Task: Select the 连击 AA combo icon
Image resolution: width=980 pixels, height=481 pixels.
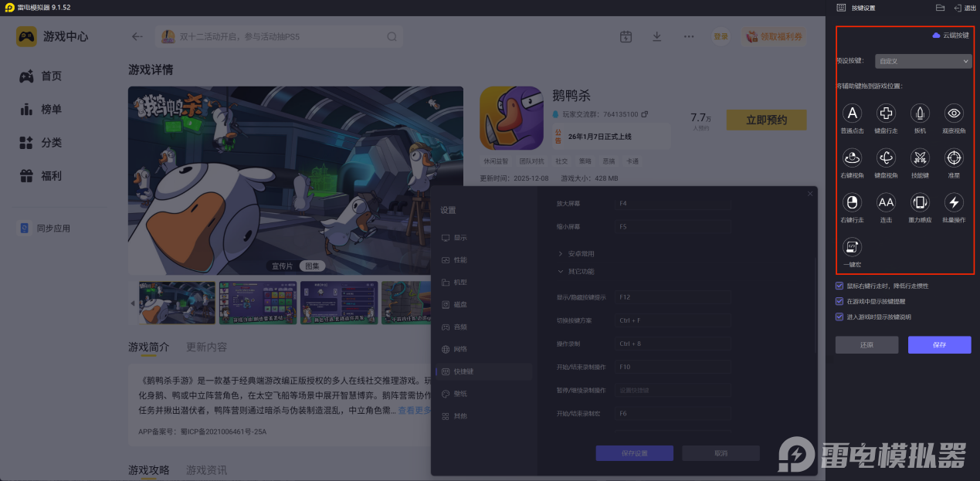Action: coord(886,203)
